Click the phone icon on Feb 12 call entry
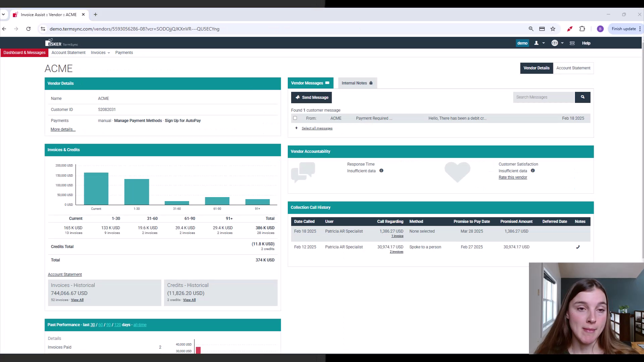 point(578,247)
